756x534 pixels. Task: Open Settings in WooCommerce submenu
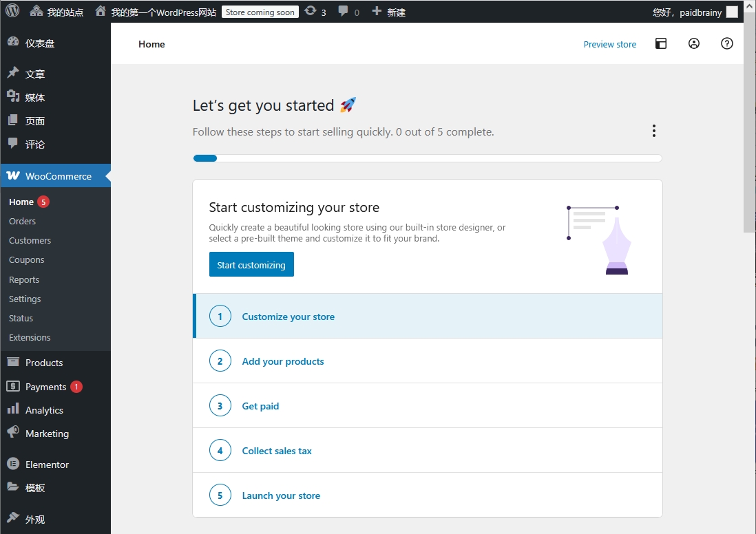click(x=25, y=299)
